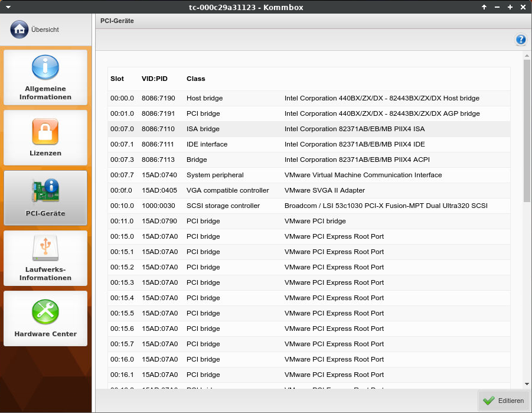Image resolution: width=532 pixels, height=413 pixels.
Task: Click the Class column header
Action: tap(196, 79)
